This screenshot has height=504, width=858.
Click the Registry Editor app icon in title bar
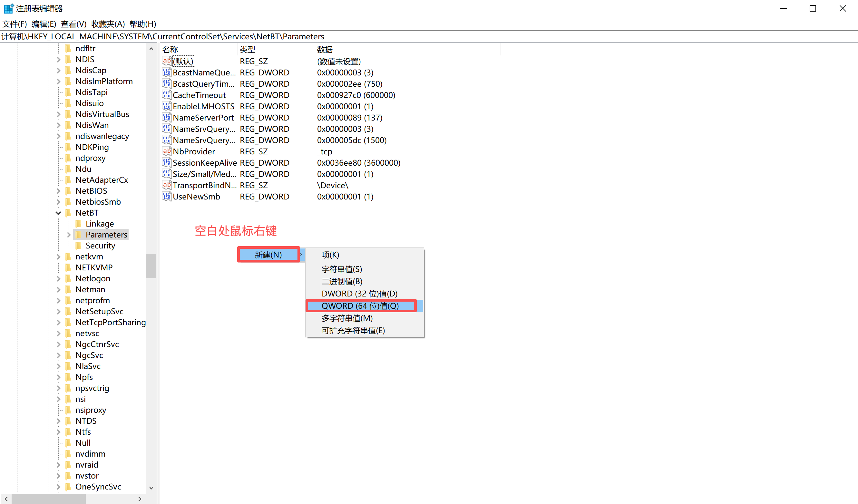[8, 8]
